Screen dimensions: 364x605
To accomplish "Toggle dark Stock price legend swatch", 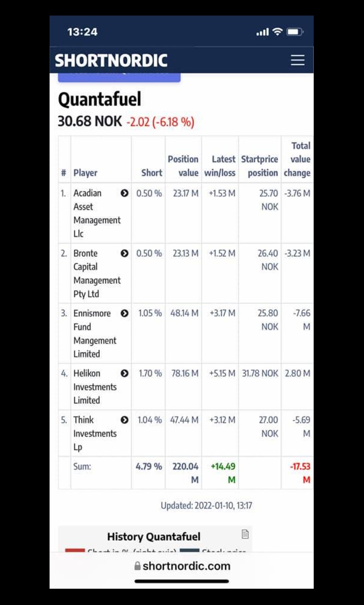I will (x=190, y=550).
